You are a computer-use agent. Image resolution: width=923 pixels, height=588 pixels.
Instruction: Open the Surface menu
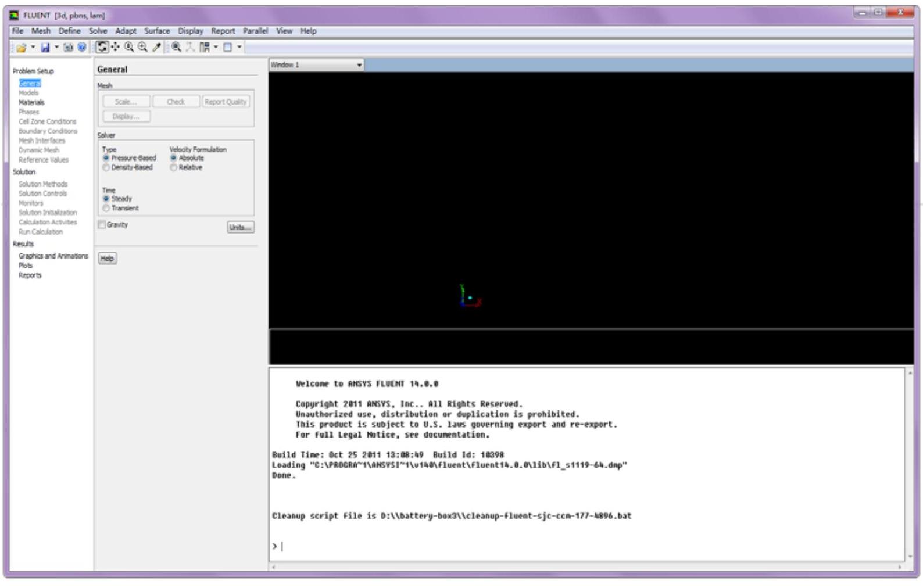point(157,31)
